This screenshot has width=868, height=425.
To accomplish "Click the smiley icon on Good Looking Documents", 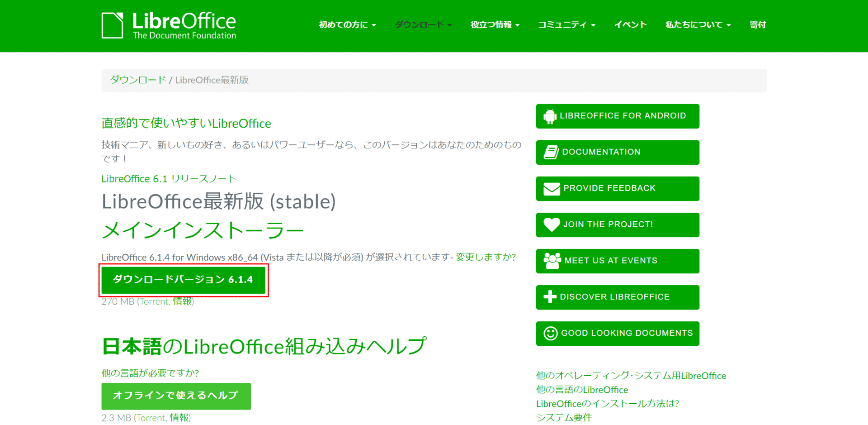I will [x=550, y=334].
